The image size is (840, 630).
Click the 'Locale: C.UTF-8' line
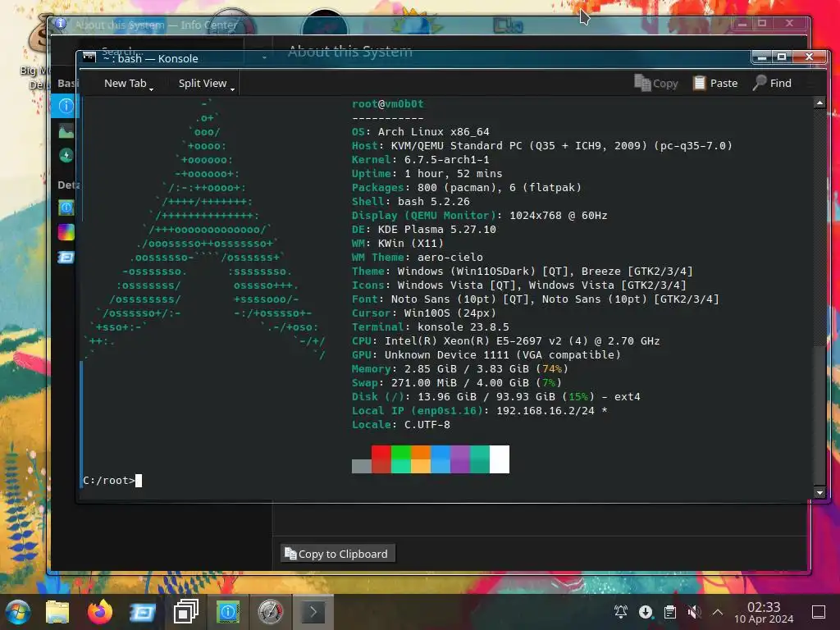400,424
